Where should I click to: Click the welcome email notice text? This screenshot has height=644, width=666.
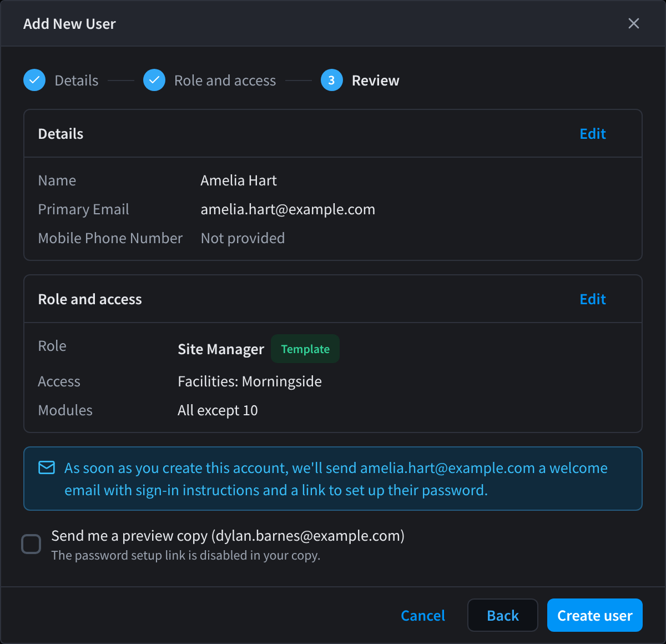coord(336,479)
